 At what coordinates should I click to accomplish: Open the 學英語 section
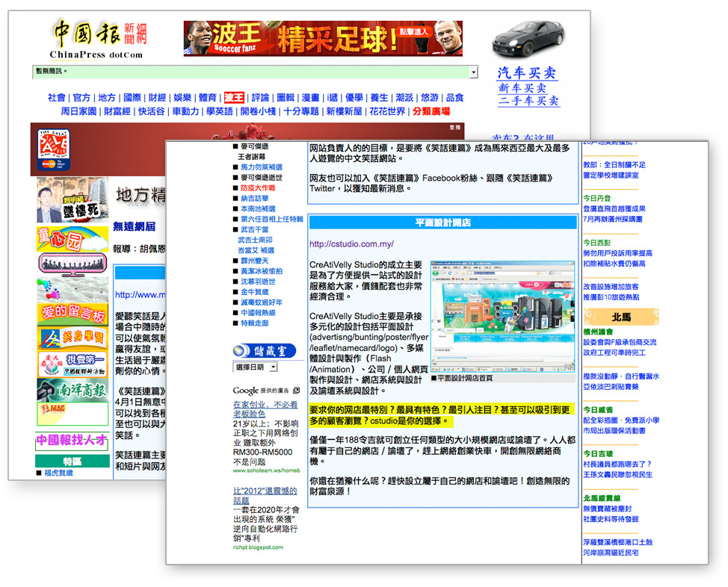coord(220,111)
